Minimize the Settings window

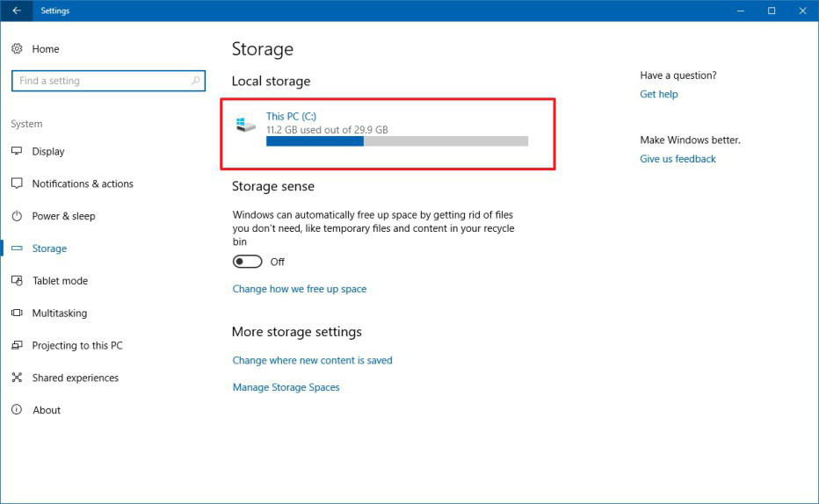(740, 11)
